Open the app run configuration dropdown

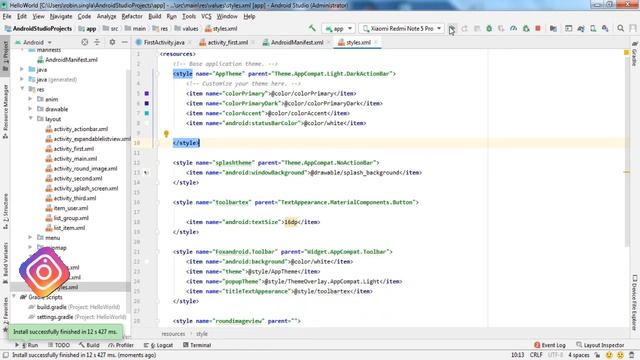338,29
